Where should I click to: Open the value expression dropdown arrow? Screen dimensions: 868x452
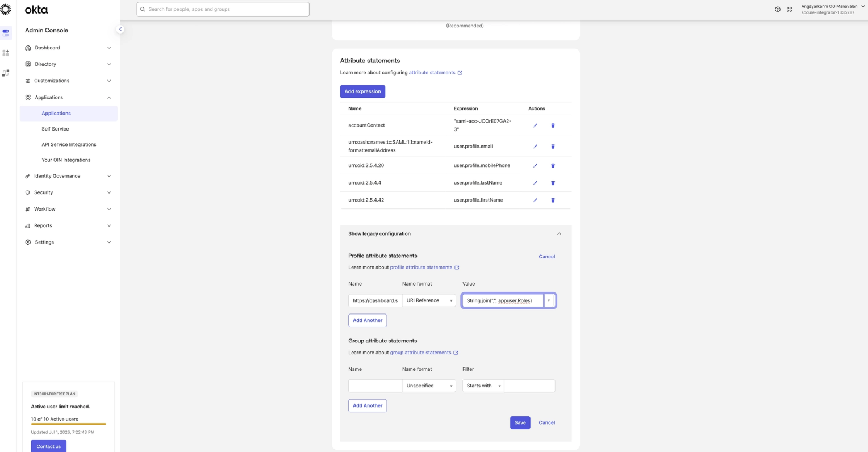coord(549,300)
